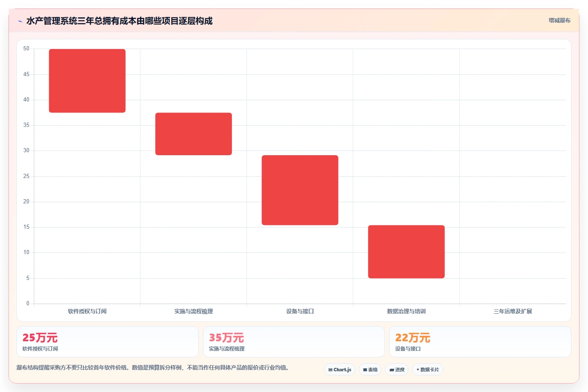The height and width of the screenshot is (392, 588).
Task: Click the Chart.js tag chip
Action: tap(340, 370)
